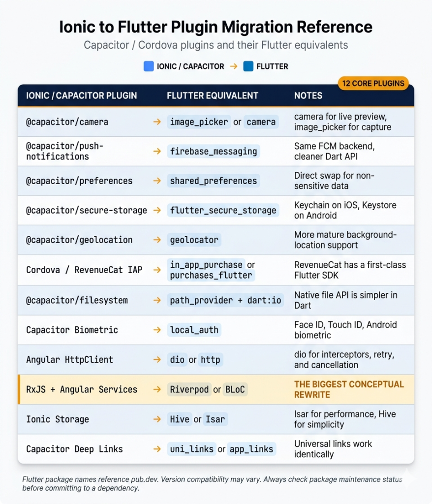Click the arrow in the Capacitor Biometric row
Image resolution: width=432 pixels, height=504 pixels.
click(157, 330)
